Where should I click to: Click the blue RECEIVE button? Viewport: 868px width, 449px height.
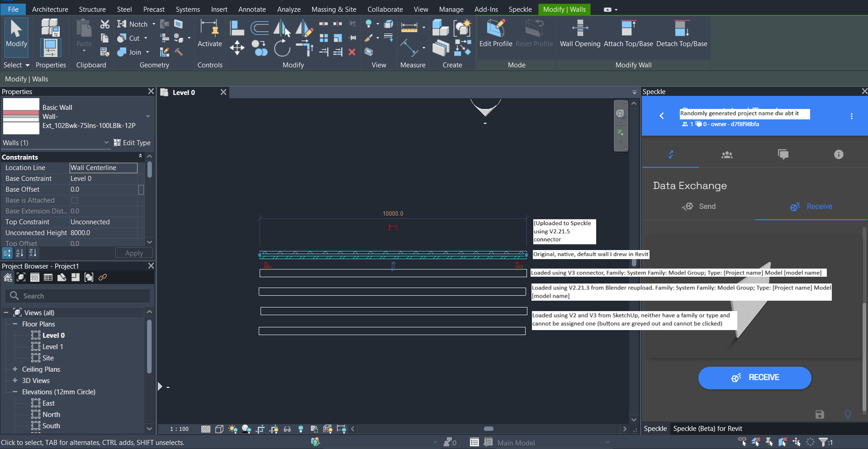[x=754, y=378]
